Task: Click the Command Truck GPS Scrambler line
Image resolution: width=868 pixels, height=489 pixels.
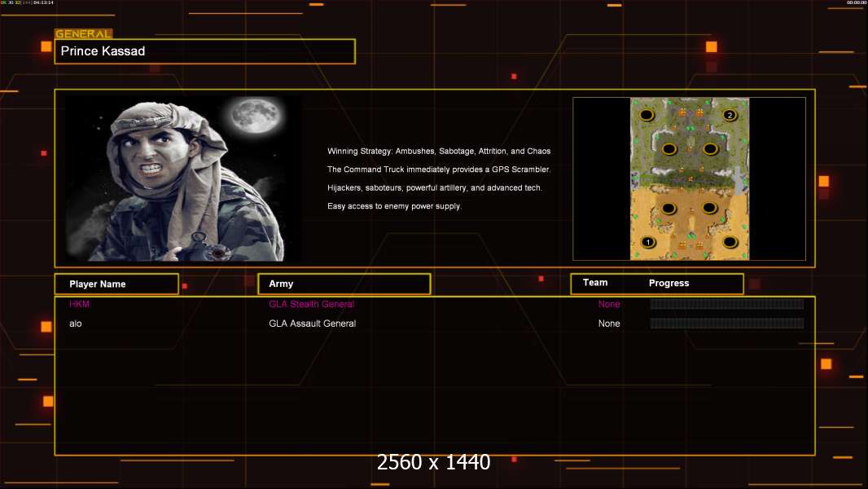Action: click(439, 170)
